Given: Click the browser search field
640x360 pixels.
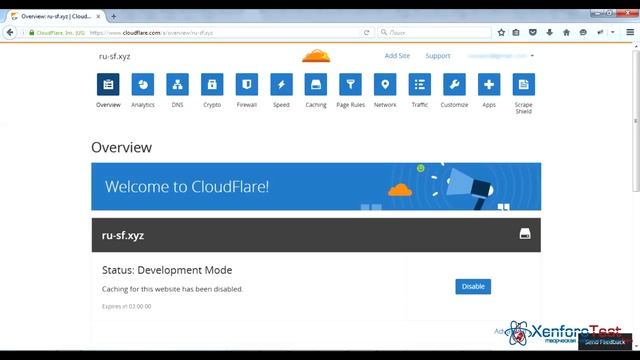Looking at the screenshot, I should 435,32.
